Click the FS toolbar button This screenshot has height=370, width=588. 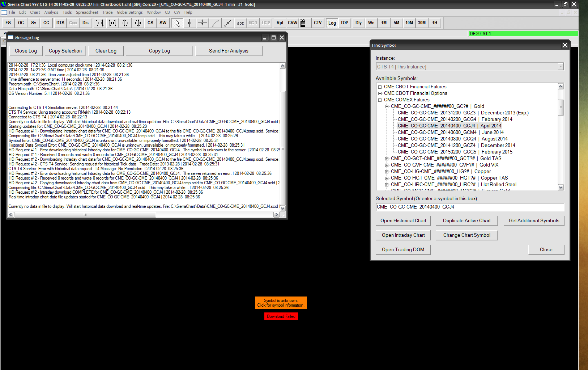pos(8,23)
